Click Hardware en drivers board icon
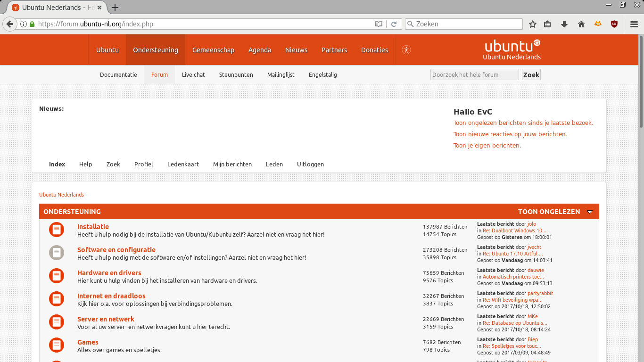Viewport: 644px width, 362px height. tap(57, 276)
